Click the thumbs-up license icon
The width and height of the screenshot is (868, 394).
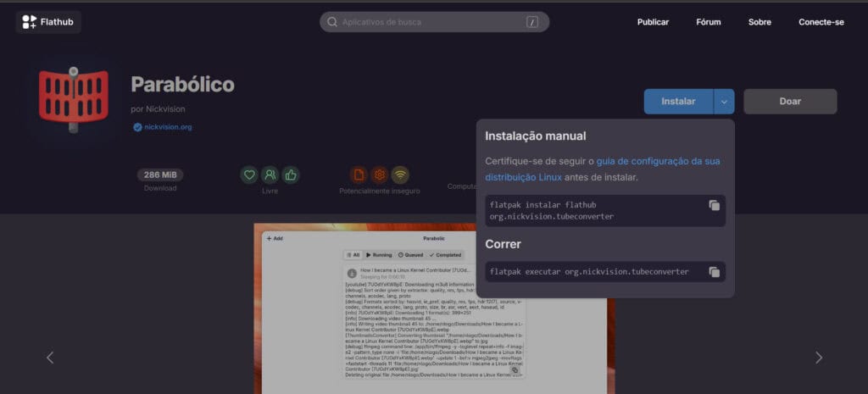290,175
